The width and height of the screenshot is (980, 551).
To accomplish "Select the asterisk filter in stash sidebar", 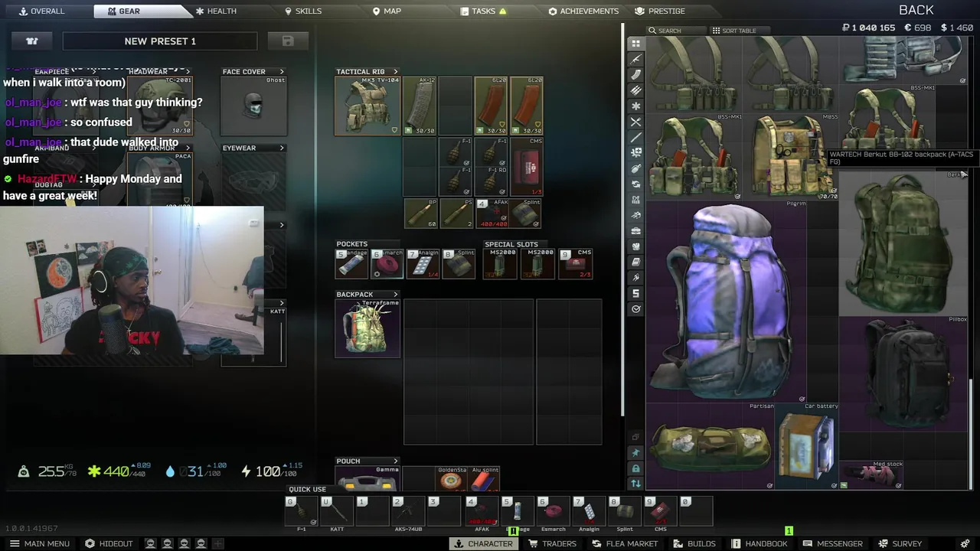I will [x=635, y=106].
